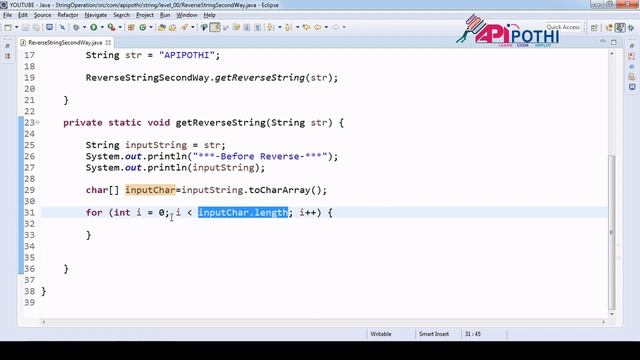This screenshot has height=360, width=640.
Task: Click the selected inputChar.length text on line 31
Action: [243, 212]
